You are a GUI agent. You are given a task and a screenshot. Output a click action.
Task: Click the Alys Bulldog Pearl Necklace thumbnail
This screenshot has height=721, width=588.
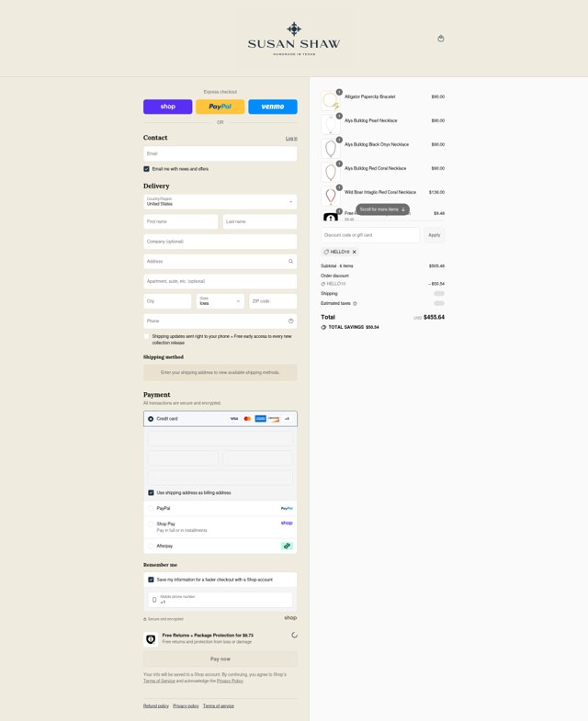click(x=331, y=124)
